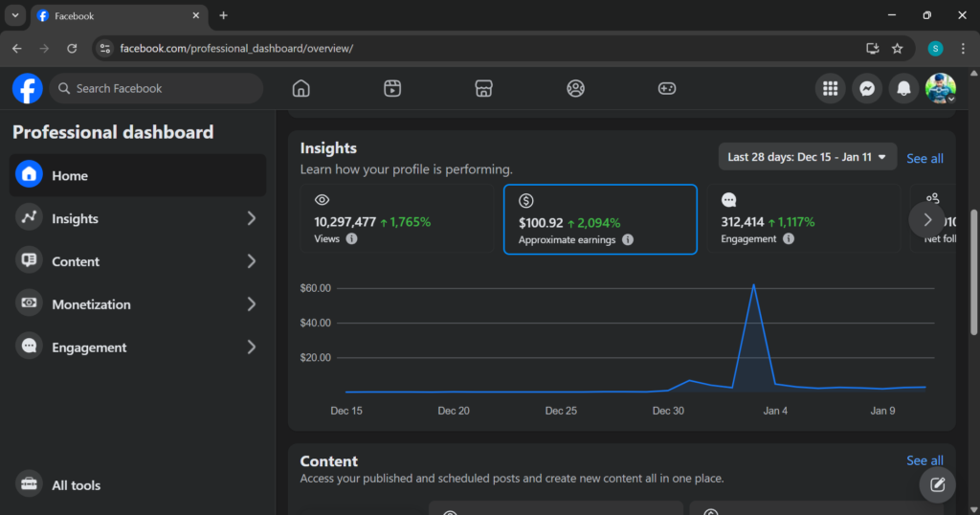
Task: Open the Last 28 days date dropdown
Action: pyautogui.click(x=808, y=157)
